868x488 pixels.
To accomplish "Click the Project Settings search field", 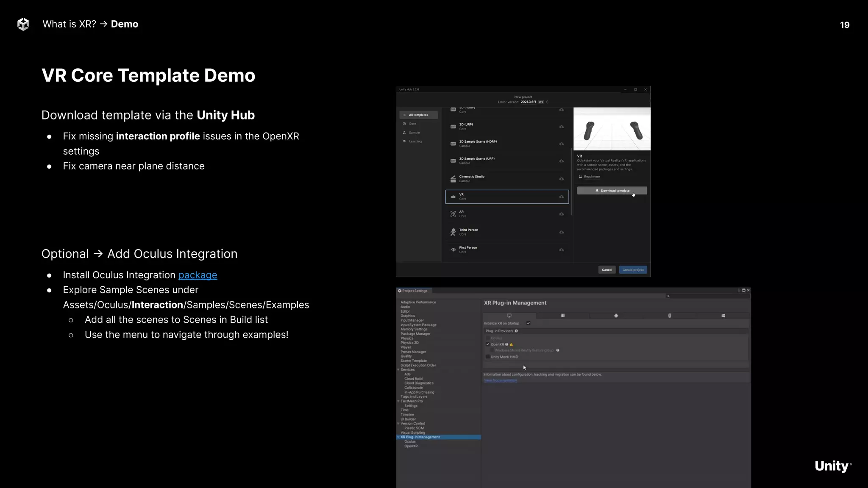I will click(x=708, y=296).
